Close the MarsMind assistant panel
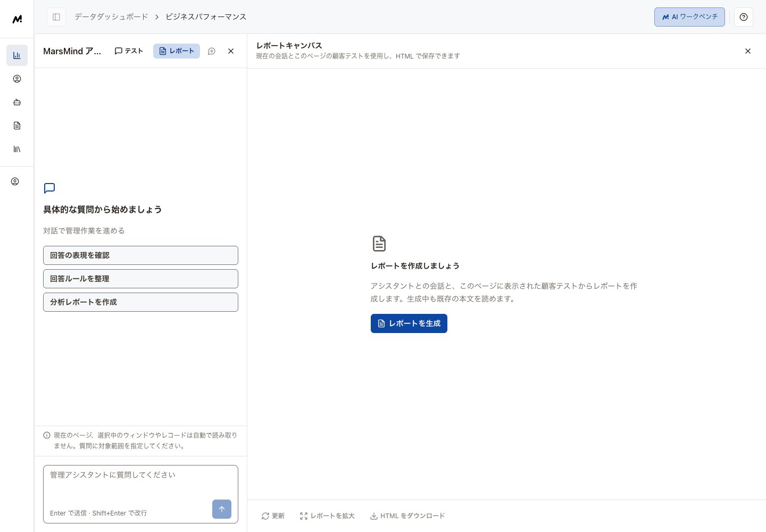Screen dimensions: 766x532 coord(231,51)
